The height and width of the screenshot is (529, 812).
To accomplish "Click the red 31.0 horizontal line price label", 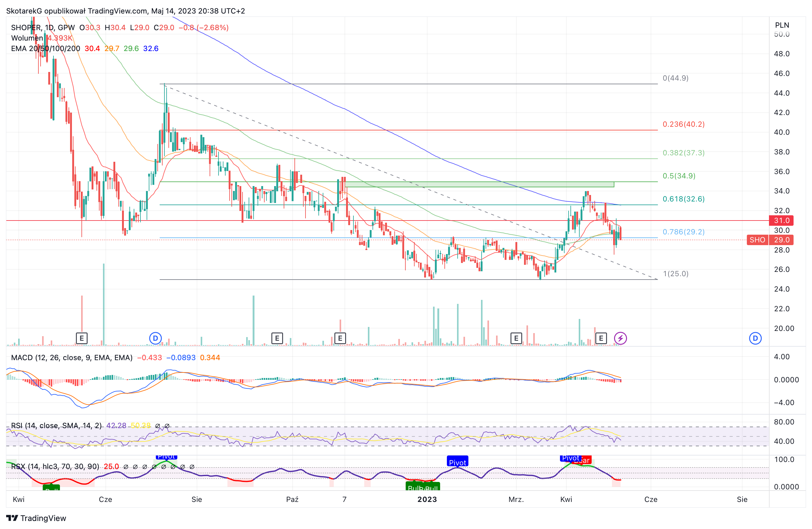I will [x=781, y=221].
